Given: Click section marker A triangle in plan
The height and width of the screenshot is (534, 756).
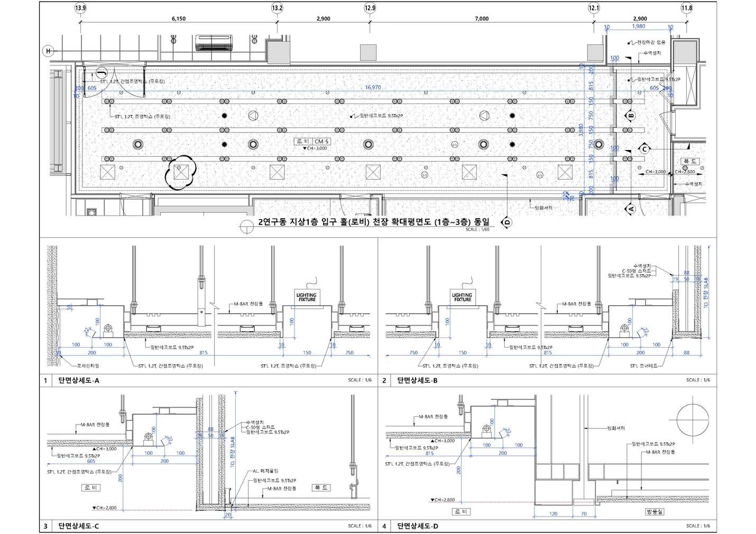Looking at the screenshot, I should 631,208.
